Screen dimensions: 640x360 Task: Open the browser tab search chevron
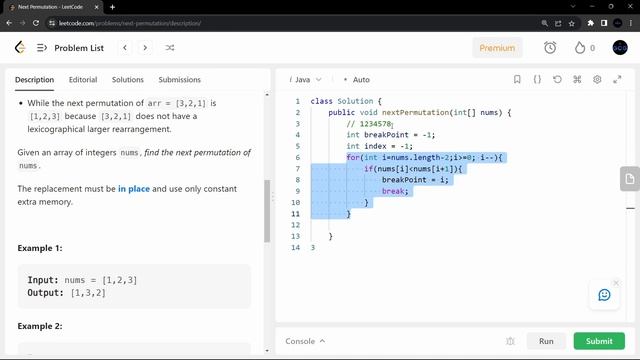click(573, 7)
